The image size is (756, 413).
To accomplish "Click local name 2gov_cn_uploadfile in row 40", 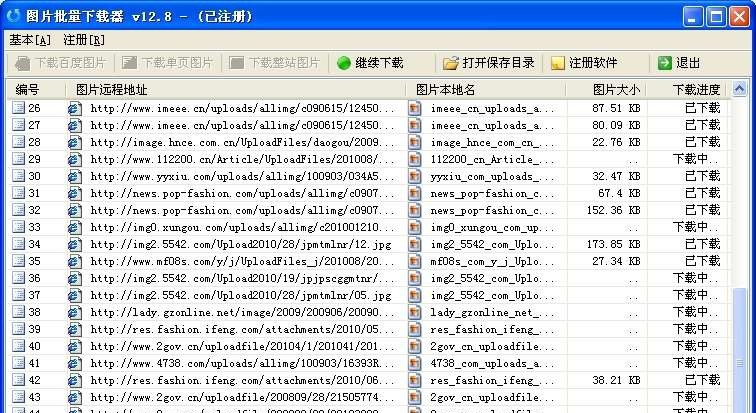I will pyautogui.click(x=492, y=346).
